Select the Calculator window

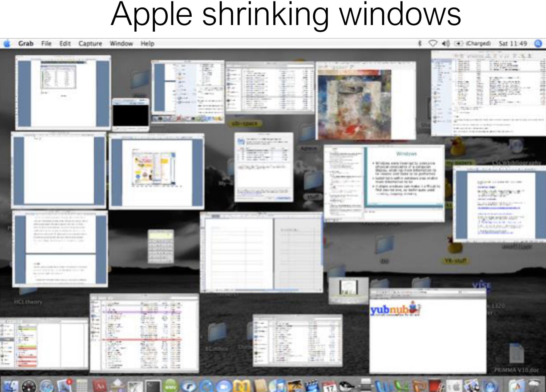pyautogui.click(x=161, y=246)
